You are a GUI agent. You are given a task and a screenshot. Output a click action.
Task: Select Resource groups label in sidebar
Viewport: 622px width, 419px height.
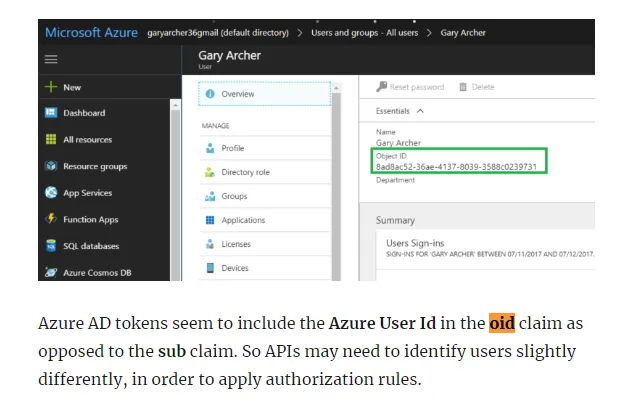[95, 166]
